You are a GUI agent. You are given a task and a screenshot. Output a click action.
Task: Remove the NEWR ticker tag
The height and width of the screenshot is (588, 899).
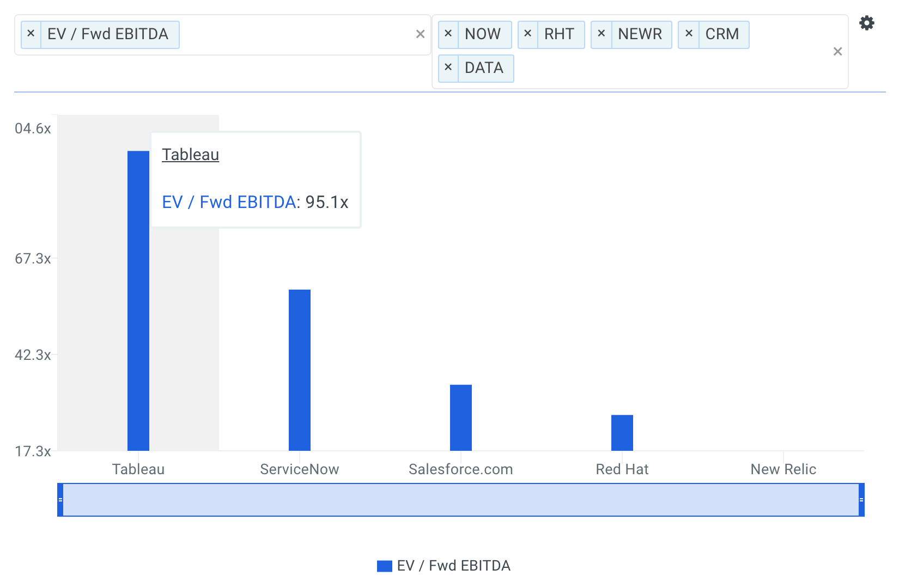(x=601, y=34)
